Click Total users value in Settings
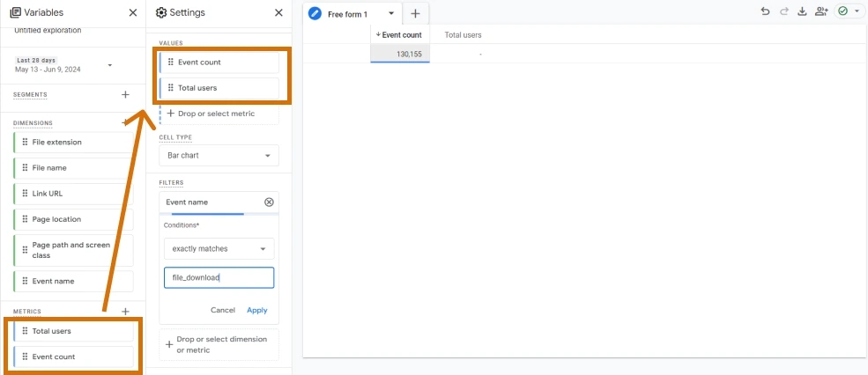 219,88
